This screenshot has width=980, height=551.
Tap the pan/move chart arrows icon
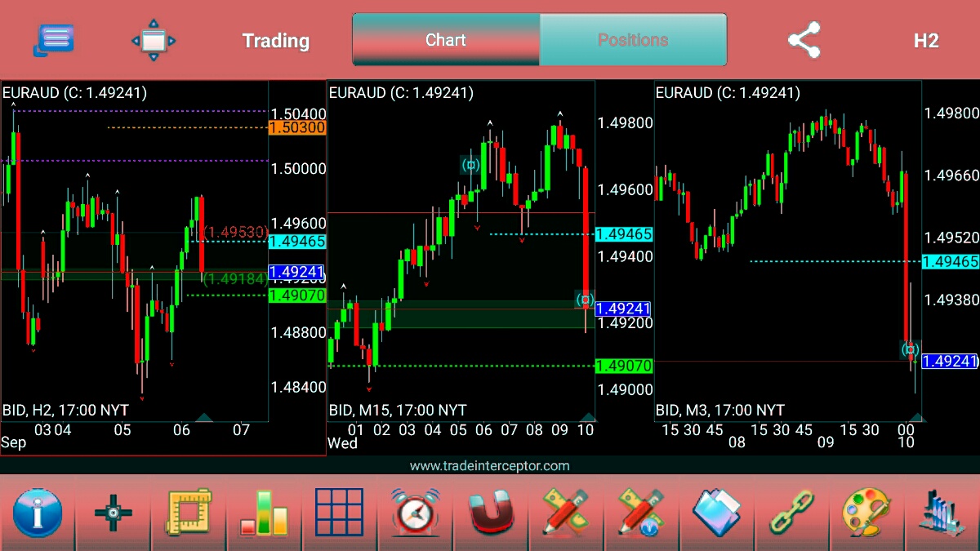point(154,40)
